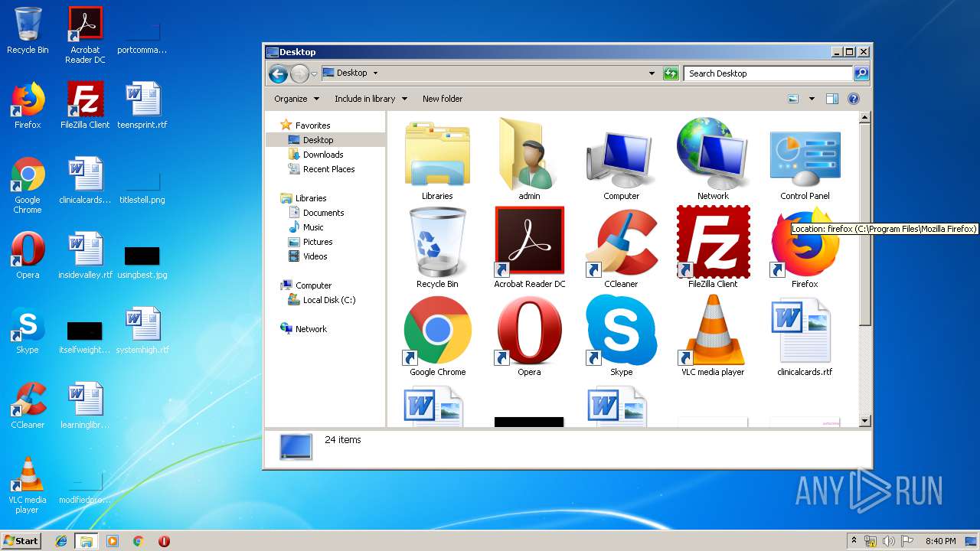Select FileZilla Client shortcut in Explorer window
This screenshot has width=980, height=551.
pyautogui.click(x=713, y=247)
